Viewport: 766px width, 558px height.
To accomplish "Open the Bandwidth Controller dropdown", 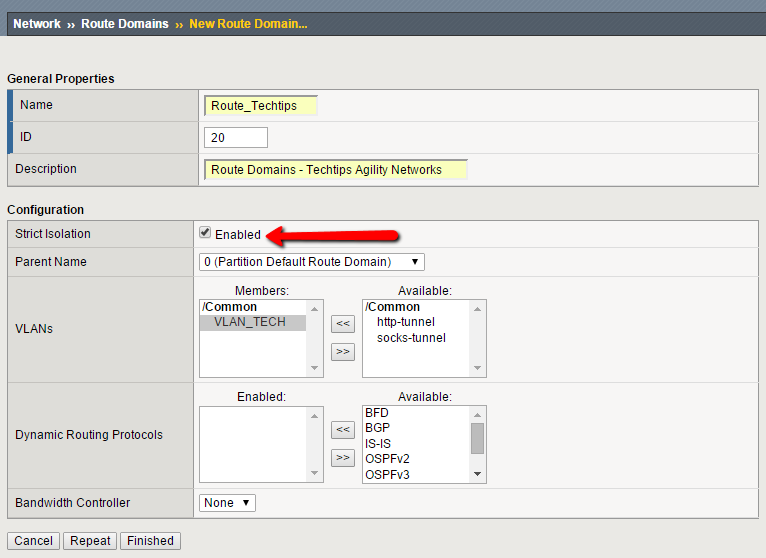I will coord(227,503).
